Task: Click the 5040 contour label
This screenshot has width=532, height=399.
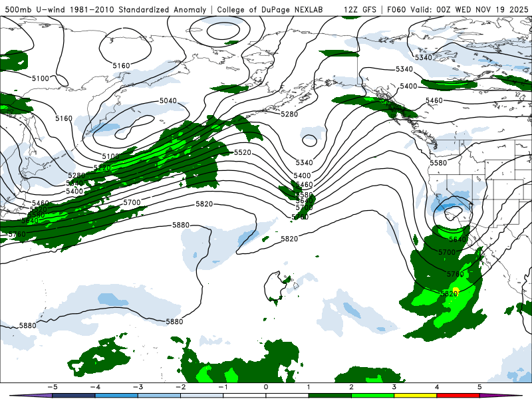Action: [168, 100]
